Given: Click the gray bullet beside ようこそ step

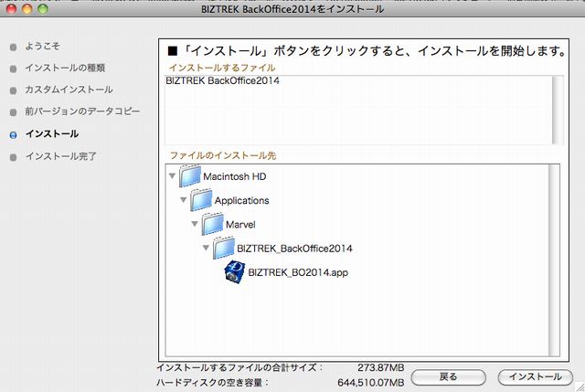Looking at the screenshot, I should tap(12, 46).
